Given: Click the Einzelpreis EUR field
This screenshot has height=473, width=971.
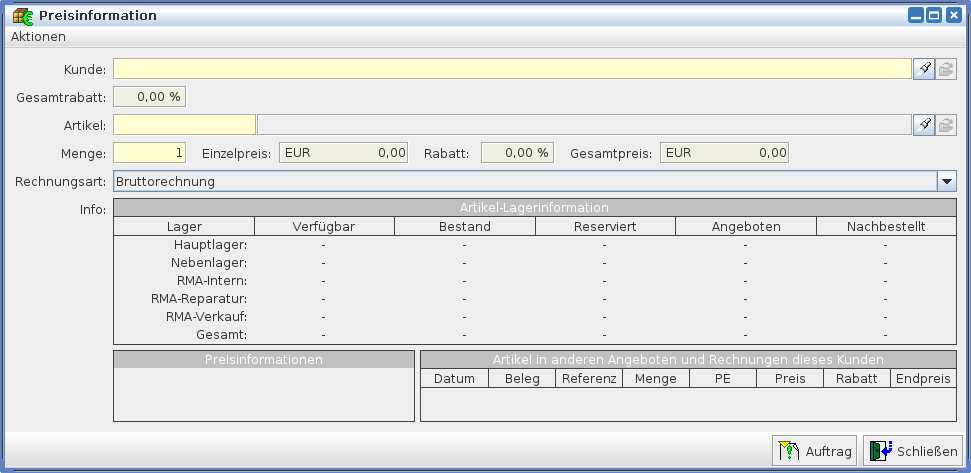Looking at the screenshot, I should point(343,153).
